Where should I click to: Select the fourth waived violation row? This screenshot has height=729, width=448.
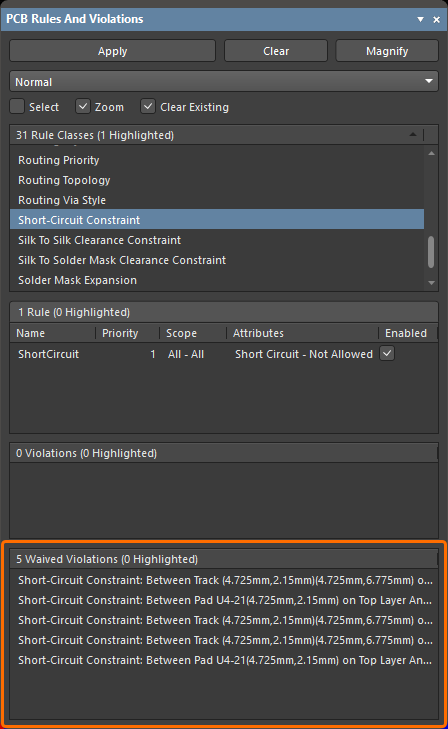click(224, 640)
